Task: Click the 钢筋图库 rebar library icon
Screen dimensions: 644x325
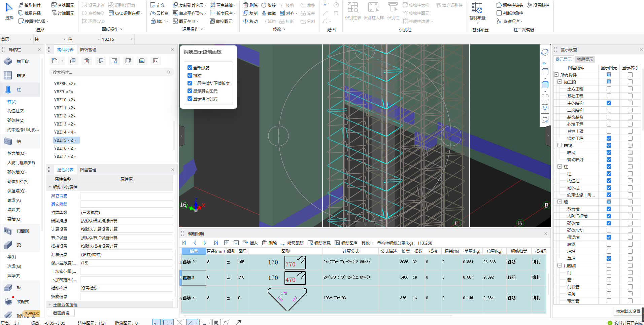Action: pyautogui.click(x=346, y=243)
